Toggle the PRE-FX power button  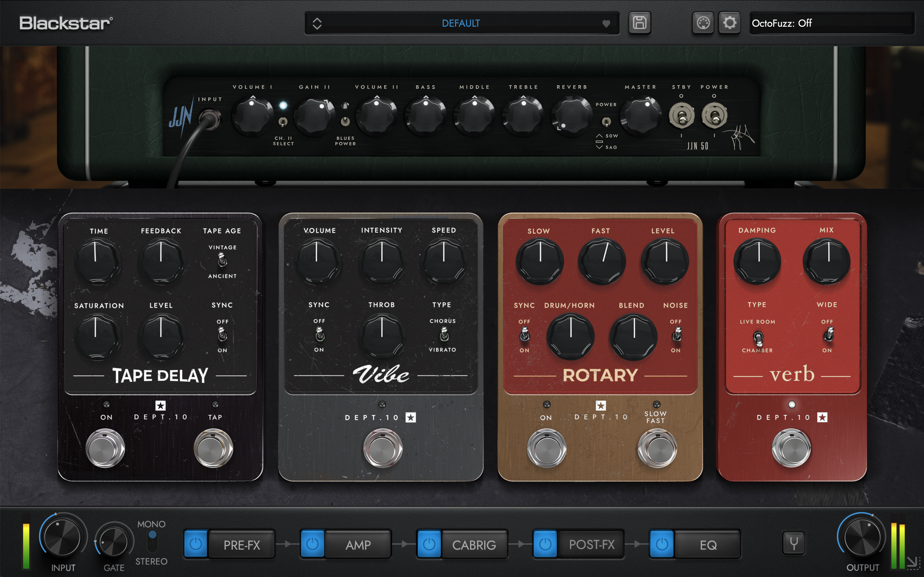(196, 544)
